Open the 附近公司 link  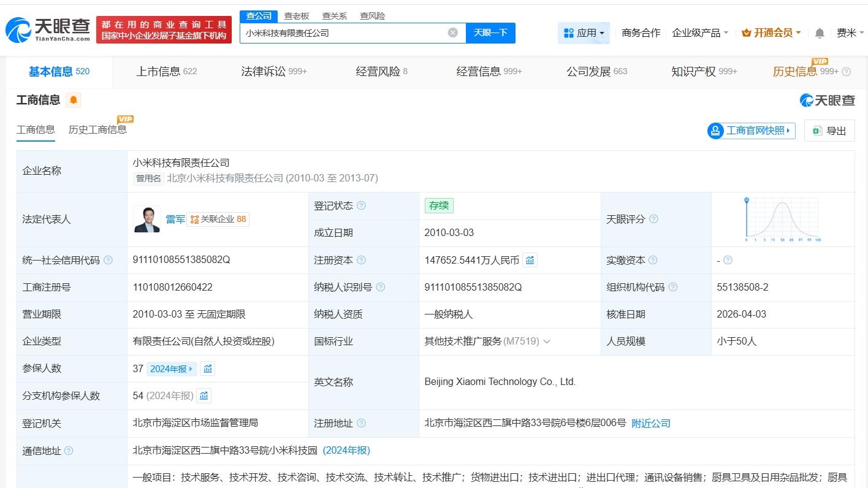tap(651, 423)
